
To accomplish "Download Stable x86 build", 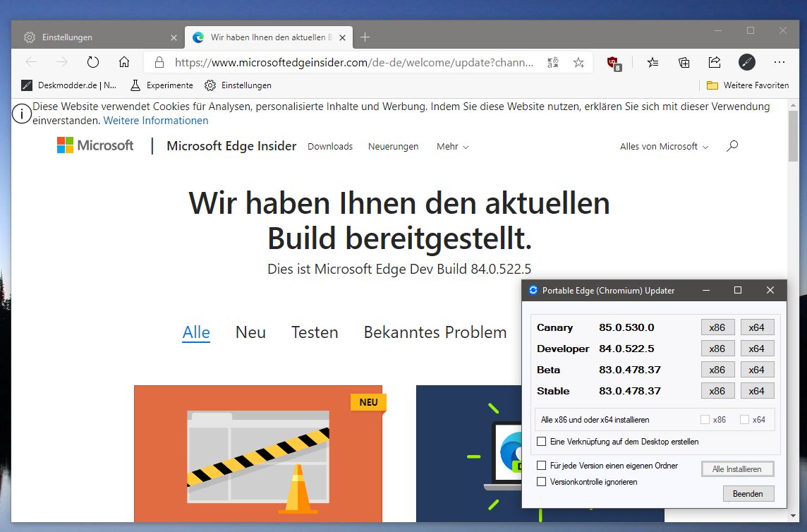I will [x=717, y=391].
